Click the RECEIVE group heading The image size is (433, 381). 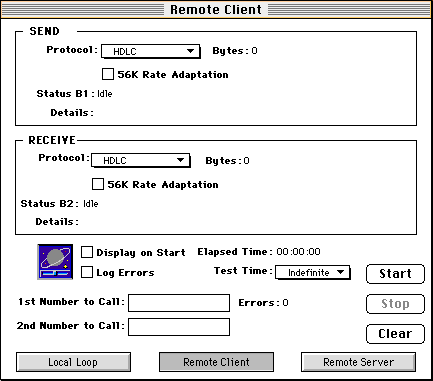[x=52, y=140]
